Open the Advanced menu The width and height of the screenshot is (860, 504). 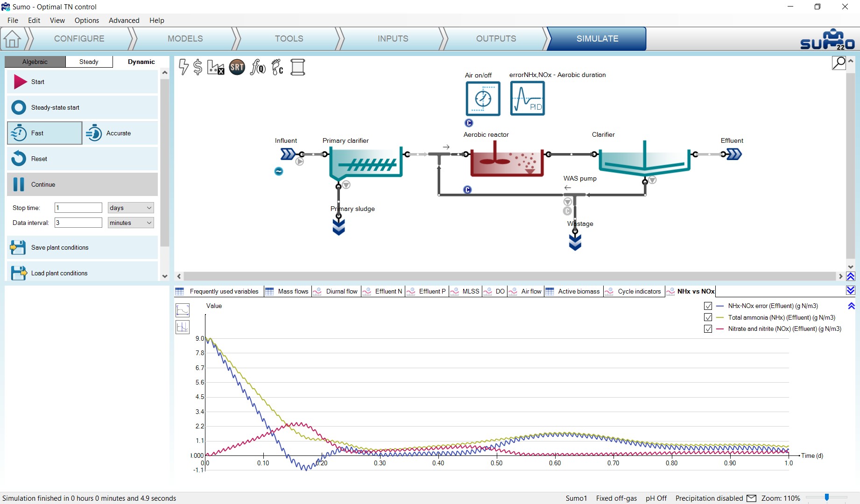[x=124, y=21]
